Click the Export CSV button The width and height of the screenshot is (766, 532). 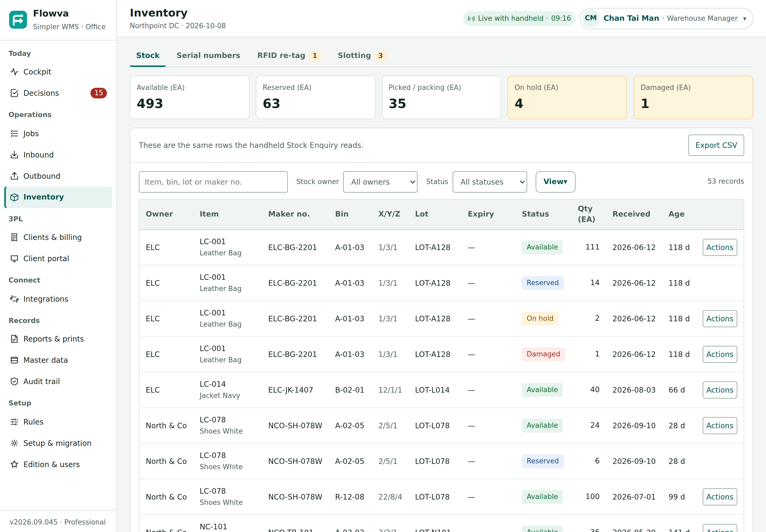pos(716,145)
